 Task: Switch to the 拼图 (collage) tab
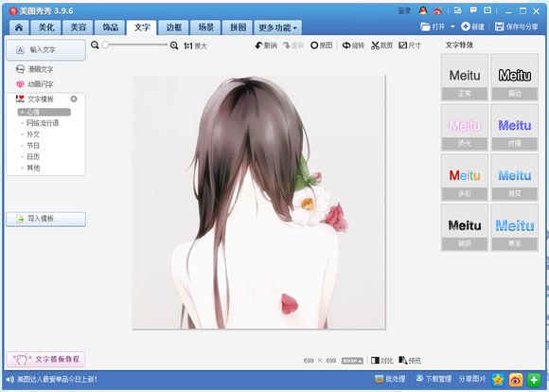[x=238, y=27]
